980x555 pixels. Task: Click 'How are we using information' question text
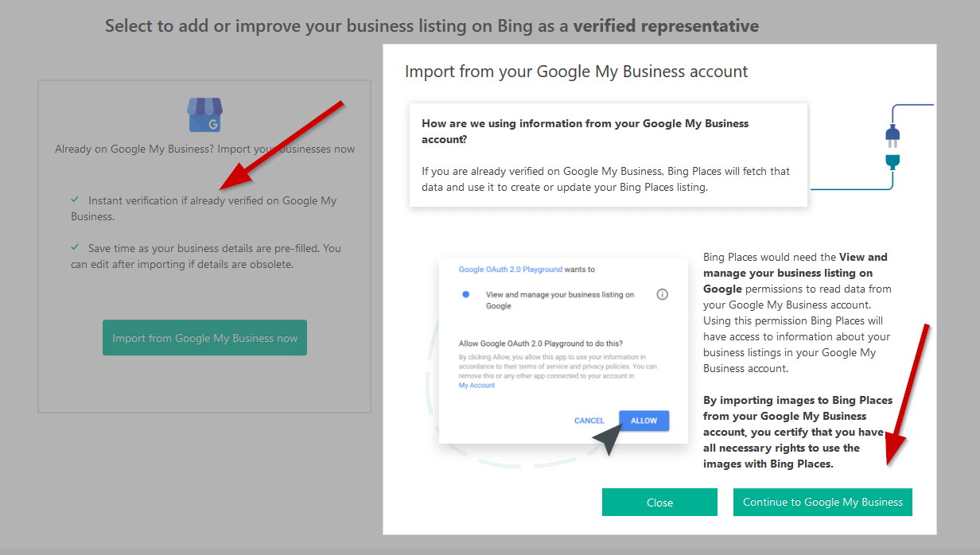(x=585, y=131)
